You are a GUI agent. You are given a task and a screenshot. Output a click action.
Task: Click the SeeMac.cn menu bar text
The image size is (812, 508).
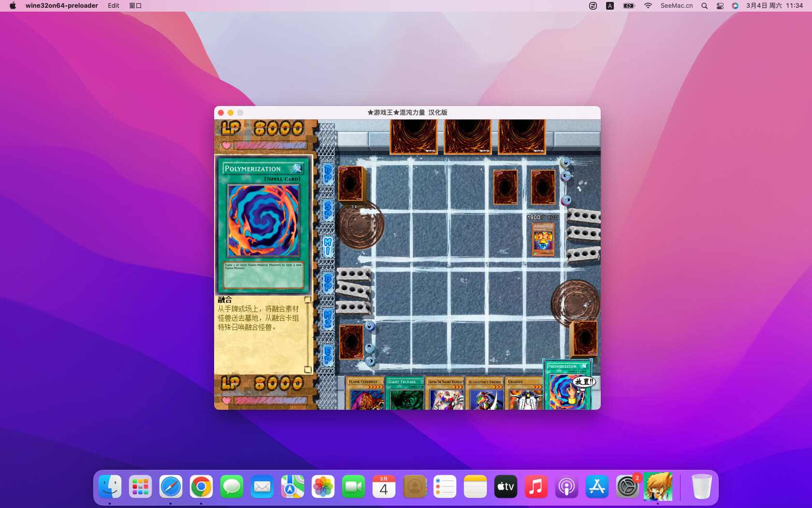click(x=677, y=6)
